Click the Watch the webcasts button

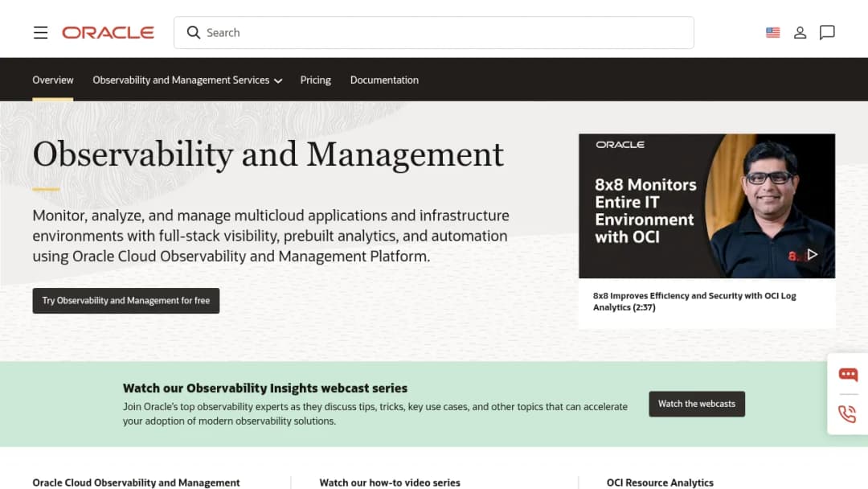pyautogui.click(x=696, y=404)
